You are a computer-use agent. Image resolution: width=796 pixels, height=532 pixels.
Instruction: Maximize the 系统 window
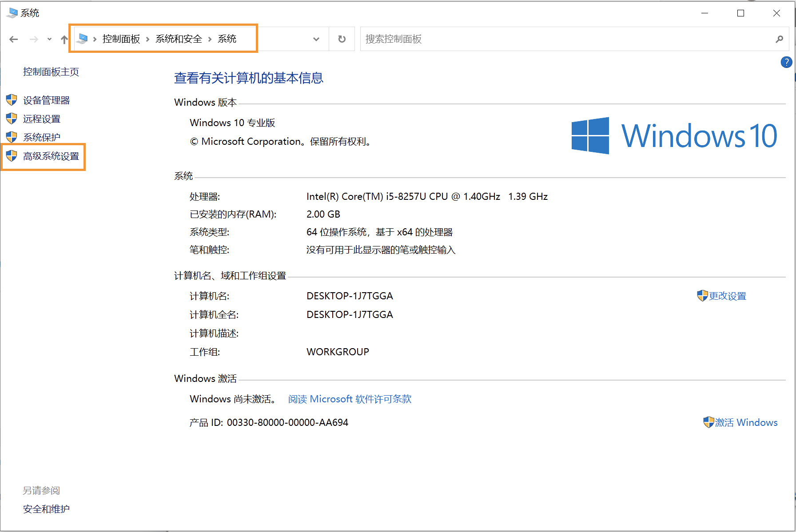click(x=740, y=13)
